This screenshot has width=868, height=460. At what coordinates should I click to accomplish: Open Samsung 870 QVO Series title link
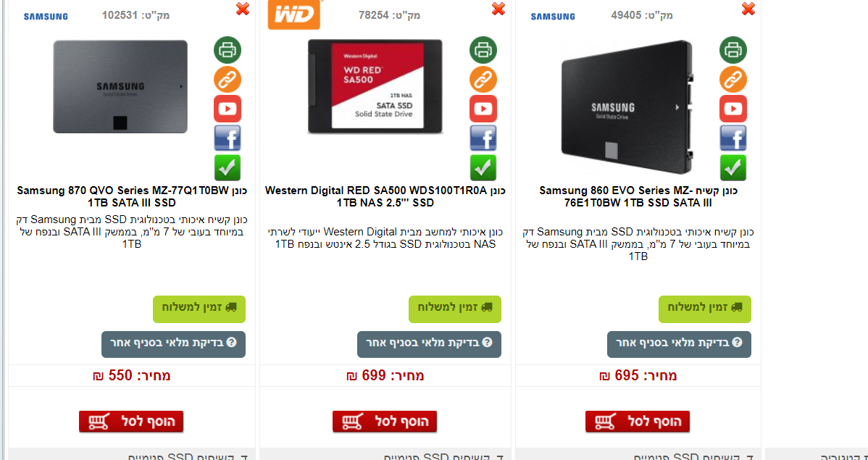coord(132,196)
